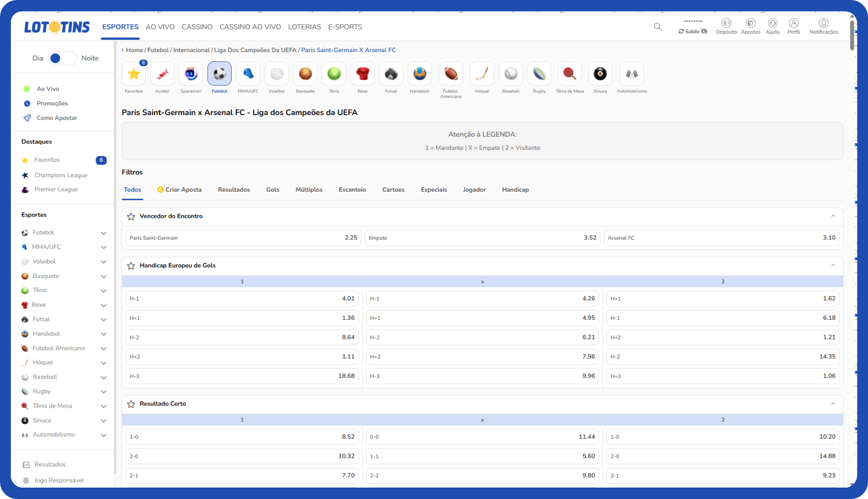Bet on Paris Saint-Germain at 2.25
868x499 pixels.
pos(243,238)
